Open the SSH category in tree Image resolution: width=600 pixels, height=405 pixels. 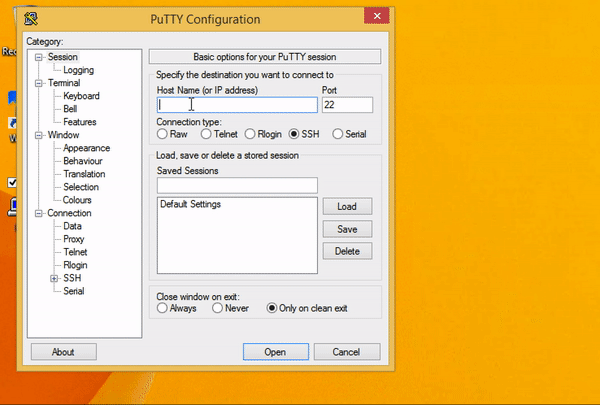(x=72, y=278)
